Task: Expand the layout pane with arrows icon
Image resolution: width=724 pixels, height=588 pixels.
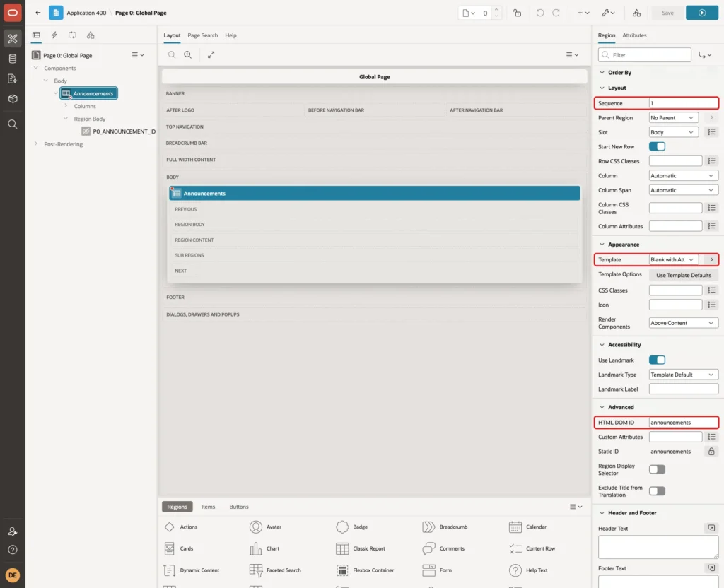Action: [211, 54]
